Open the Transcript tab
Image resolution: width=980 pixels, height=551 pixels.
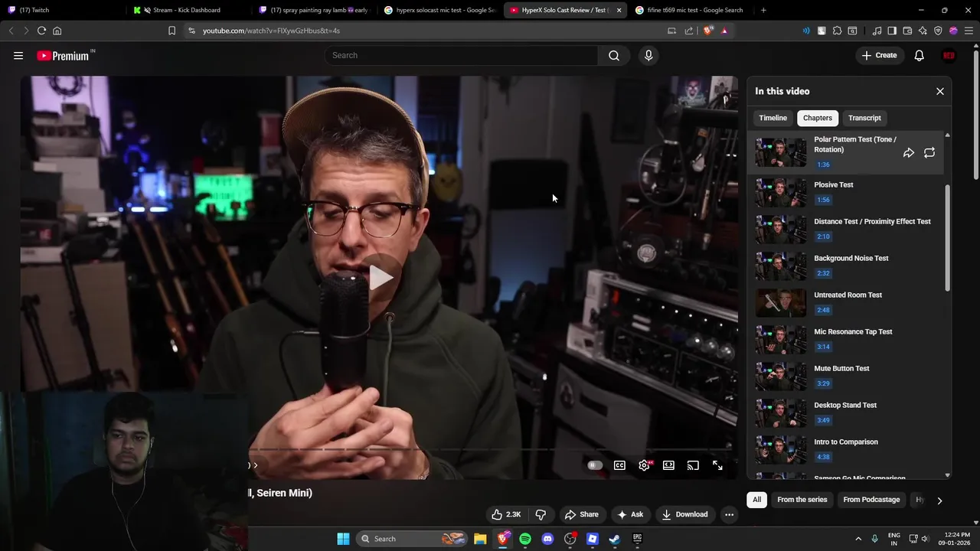pyautogui.click(x=864, y=118)
